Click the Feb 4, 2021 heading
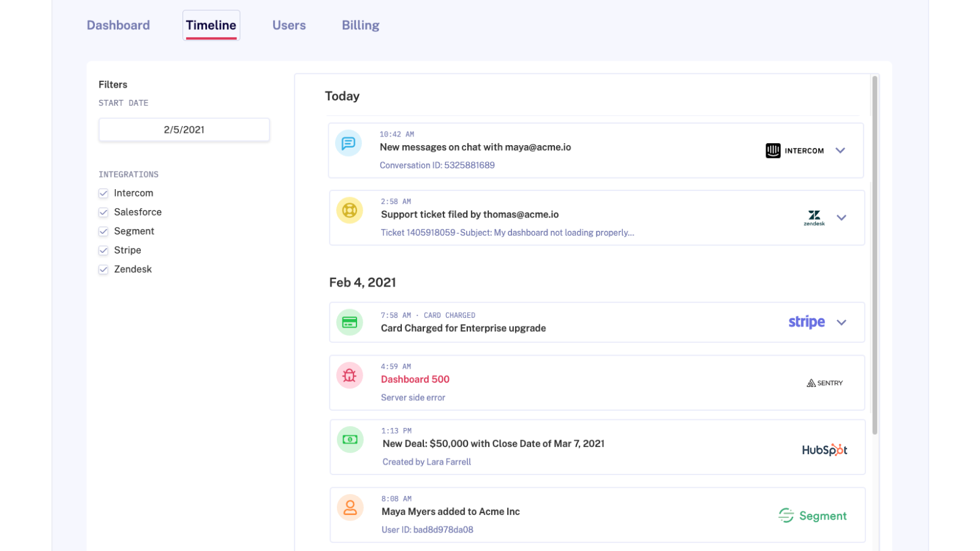 (363, 282)
